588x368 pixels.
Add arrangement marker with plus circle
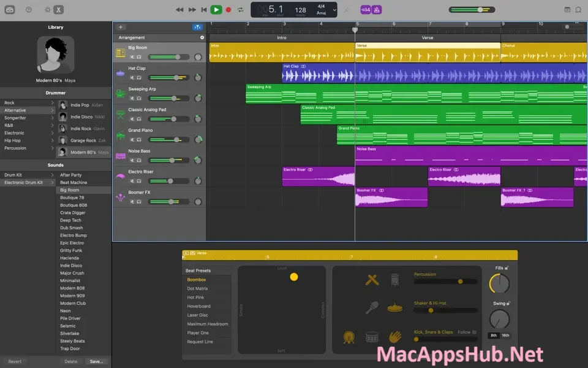click(202, 37)
